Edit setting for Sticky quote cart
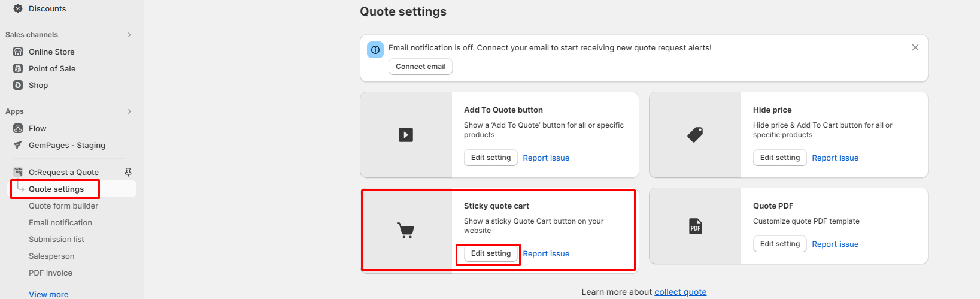 tap(491, 253)
